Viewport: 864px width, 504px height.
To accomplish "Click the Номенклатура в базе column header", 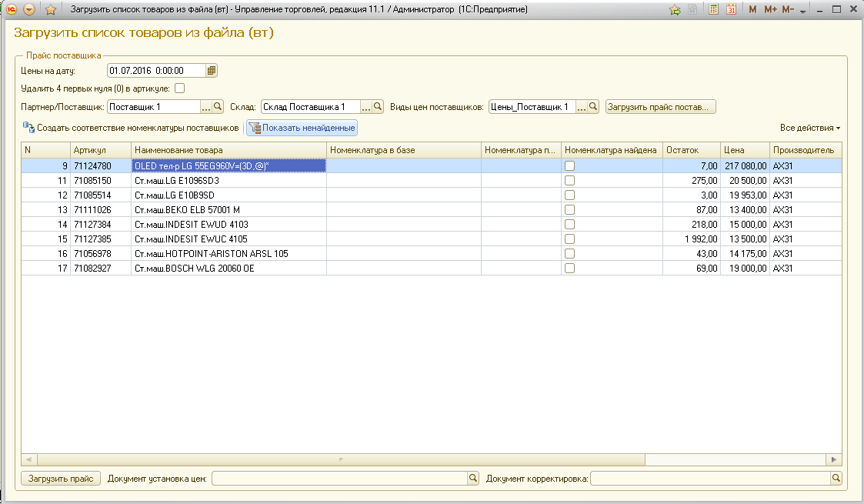I will (404, 150).
